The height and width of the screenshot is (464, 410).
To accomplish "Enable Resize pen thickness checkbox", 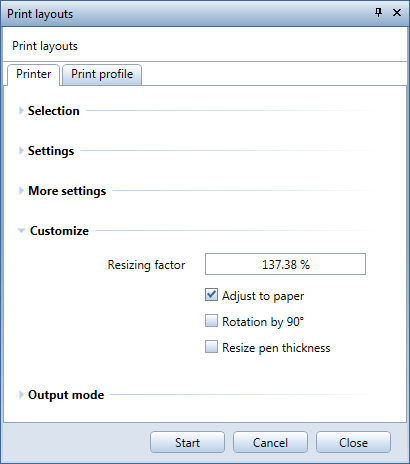I will pyautogui.click(x=211, y=347).
